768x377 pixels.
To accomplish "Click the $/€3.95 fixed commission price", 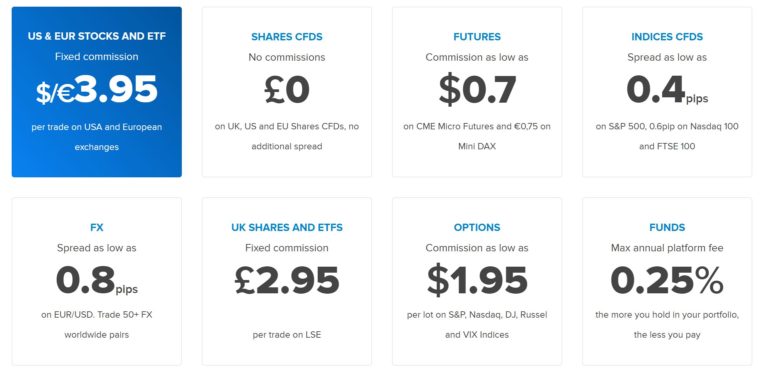I will (x=96, y=90).
